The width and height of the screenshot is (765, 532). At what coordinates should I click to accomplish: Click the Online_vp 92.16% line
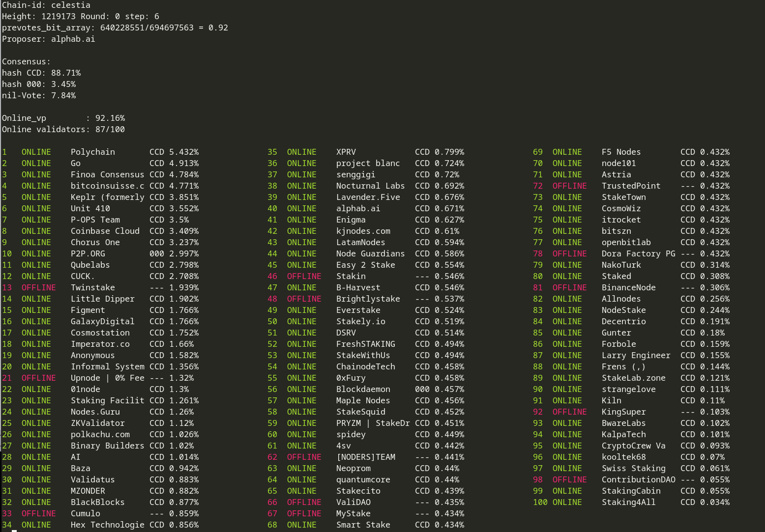pos(63,118)
